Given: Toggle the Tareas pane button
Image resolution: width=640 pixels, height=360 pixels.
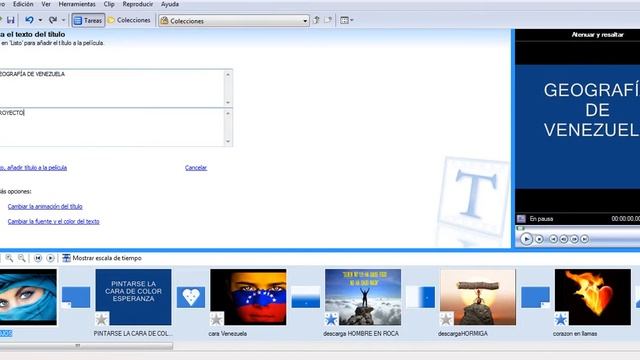Looking at the screenshot, I should point(88,20).
